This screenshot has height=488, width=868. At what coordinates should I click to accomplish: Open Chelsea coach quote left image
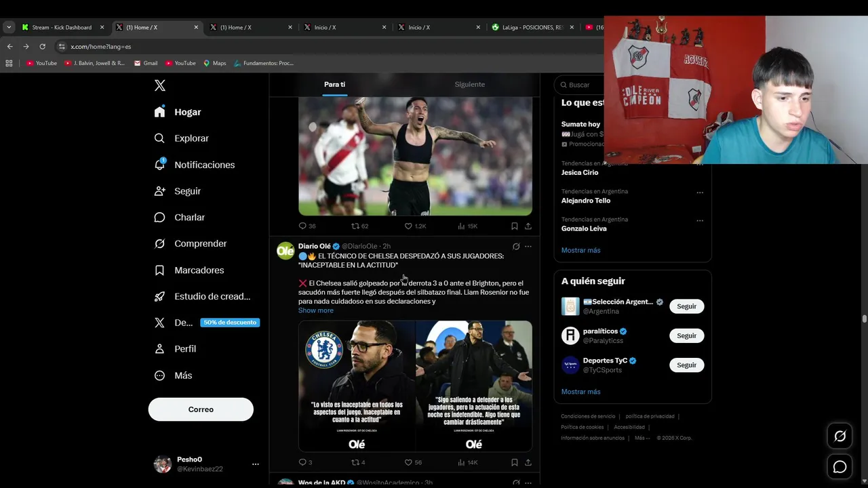356,386
